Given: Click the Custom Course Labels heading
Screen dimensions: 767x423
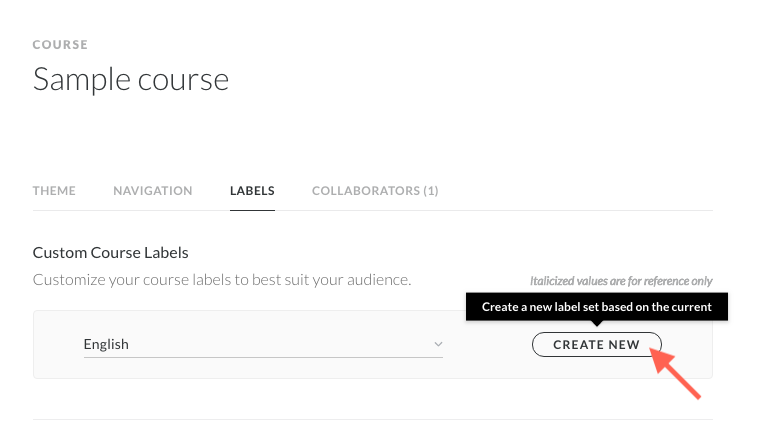Looking at the screenshot, I should [x=111, y=252].
